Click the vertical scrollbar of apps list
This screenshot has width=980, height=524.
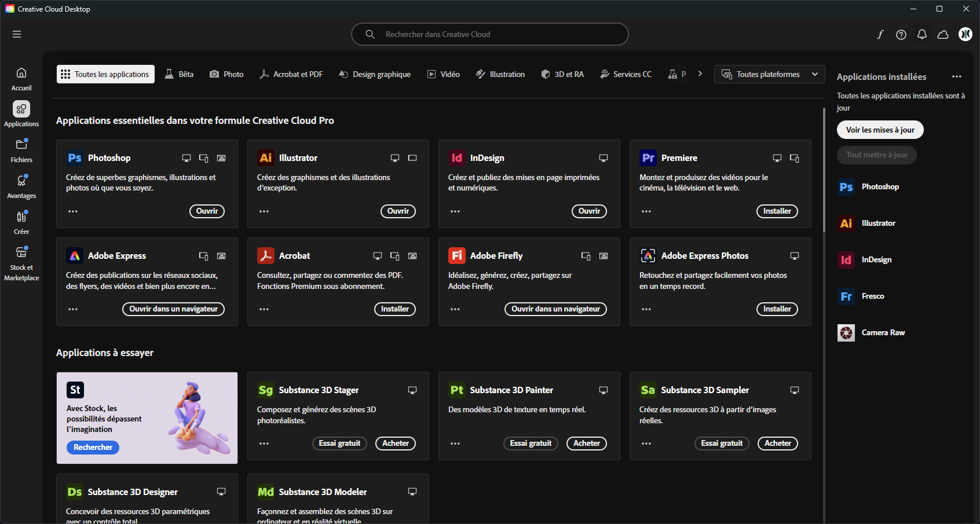[824, 170]
